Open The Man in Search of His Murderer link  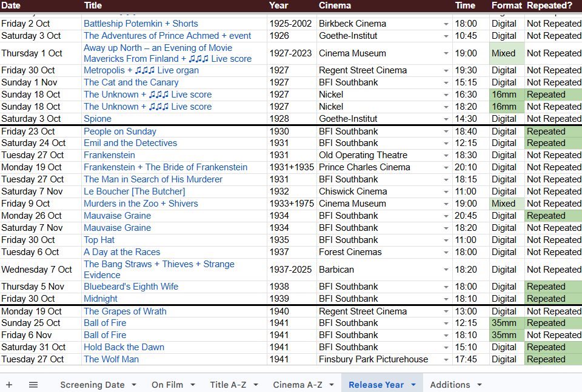[x=153, y=179]
